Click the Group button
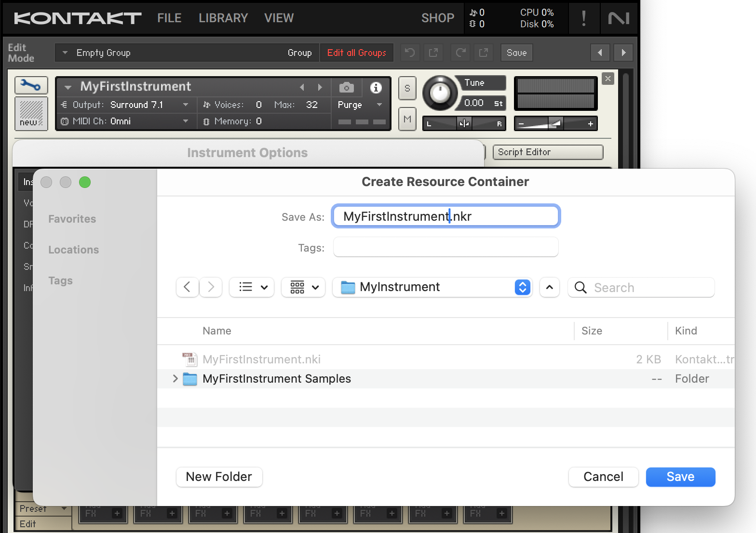The height and width of the screenshot is (533, 756). pos(299,53)
